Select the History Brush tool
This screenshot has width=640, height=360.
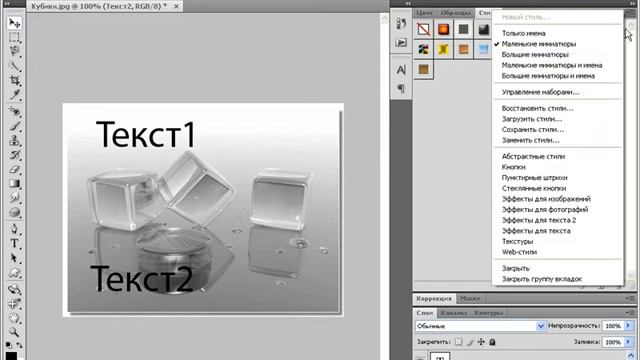point(14,155)
